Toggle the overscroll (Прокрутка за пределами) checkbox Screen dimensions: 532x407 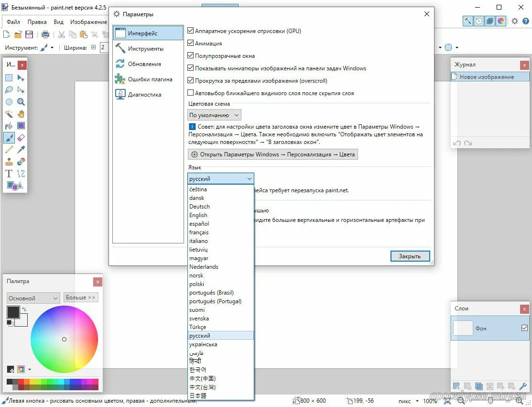point(191,80)
